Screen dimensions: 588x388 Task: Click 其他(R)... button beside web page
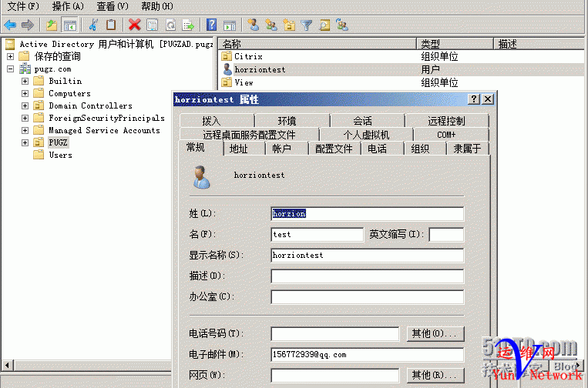435,375
